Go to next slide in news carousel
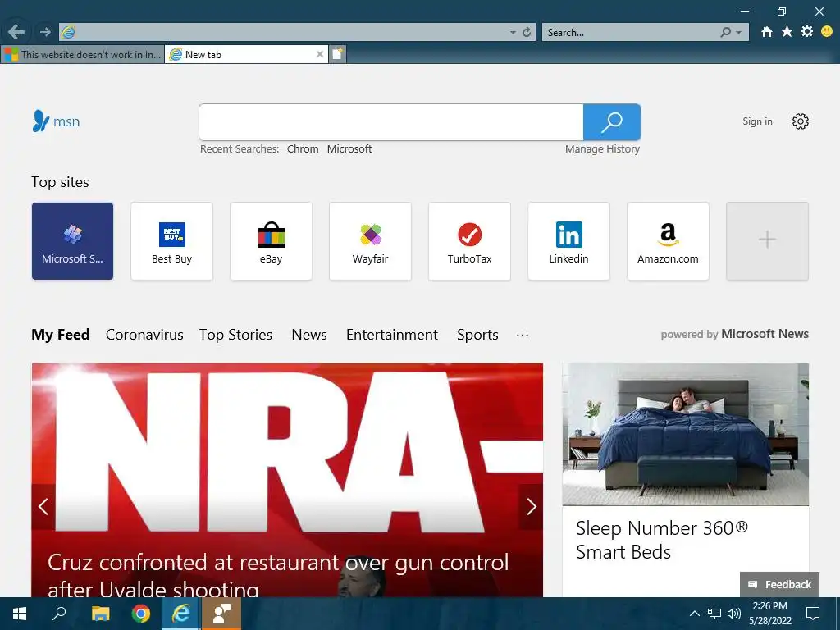The image size is (840, 630). pyautogui.click(x=531, y=506)
